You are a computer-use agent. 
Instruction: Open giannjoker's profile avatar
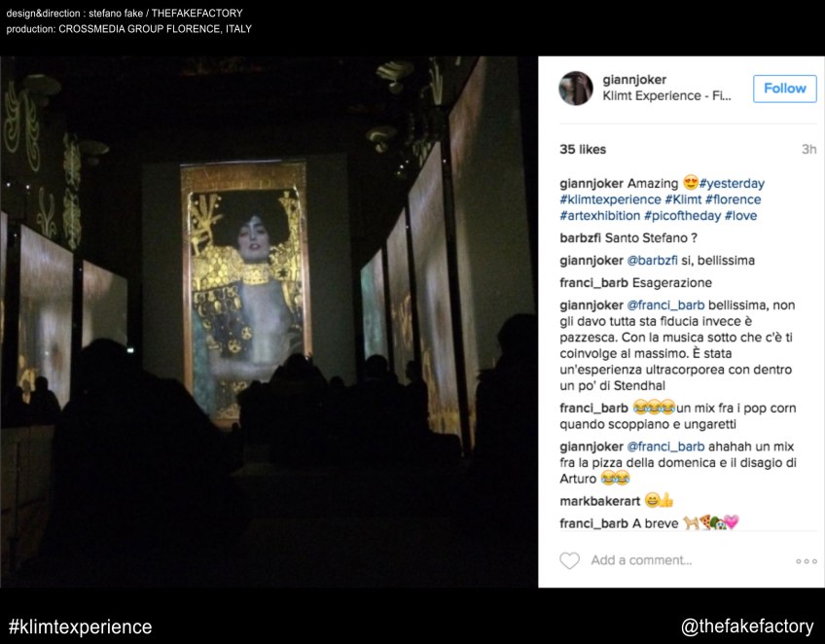click(576, 88)
